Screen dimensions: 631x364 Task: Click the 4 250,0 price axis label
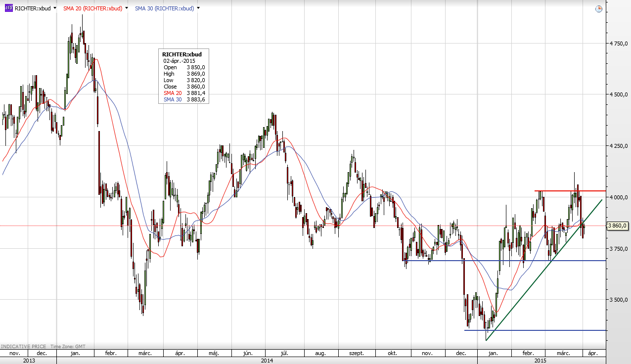[x=619, y=146]
